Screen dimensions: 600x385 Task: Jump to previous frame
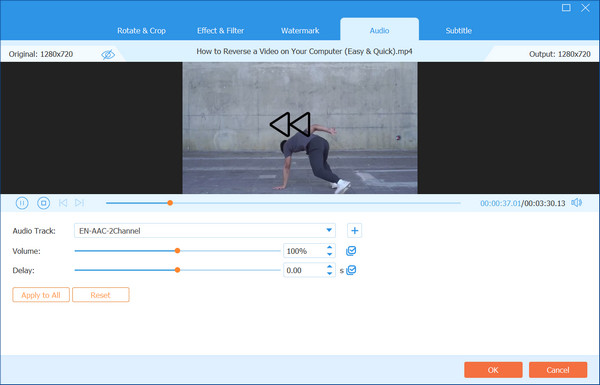[x=63, y=203]
